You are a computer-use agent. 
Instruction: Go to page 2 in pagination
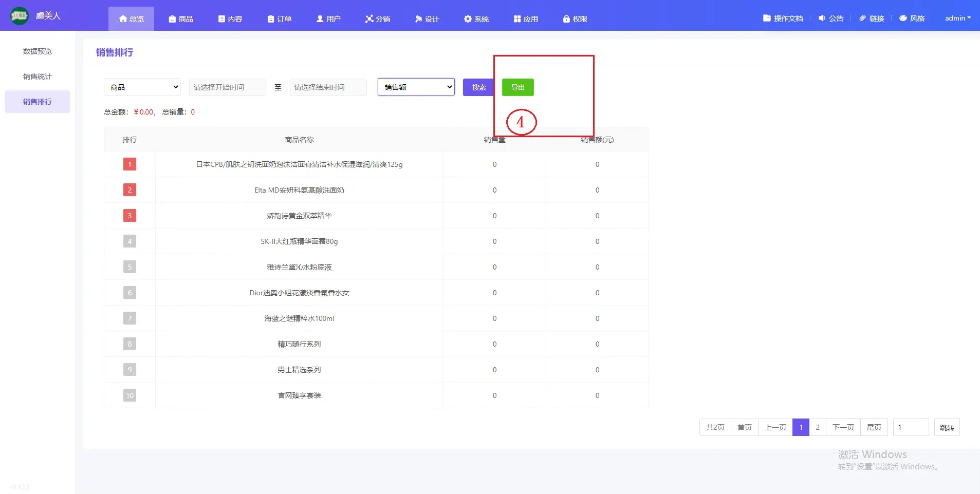click(x=817, y=427)
